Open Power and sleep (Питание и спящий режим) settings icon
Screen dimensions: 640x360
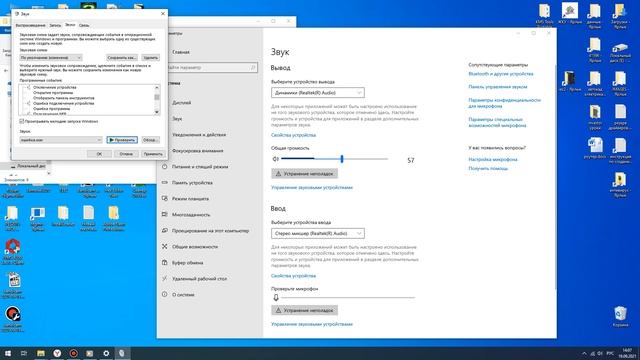point(164,167)
